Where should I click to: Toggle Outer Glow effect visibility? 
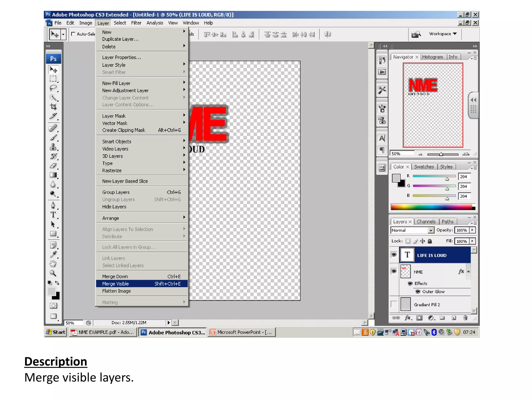[x=418, y=291]
